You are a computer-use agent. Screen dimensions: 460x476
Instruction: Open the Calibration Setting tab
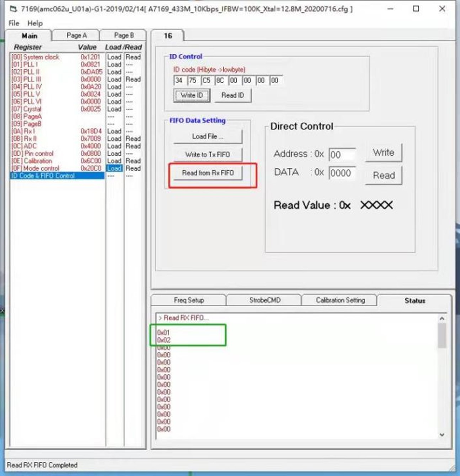click(x=340, y=300)
